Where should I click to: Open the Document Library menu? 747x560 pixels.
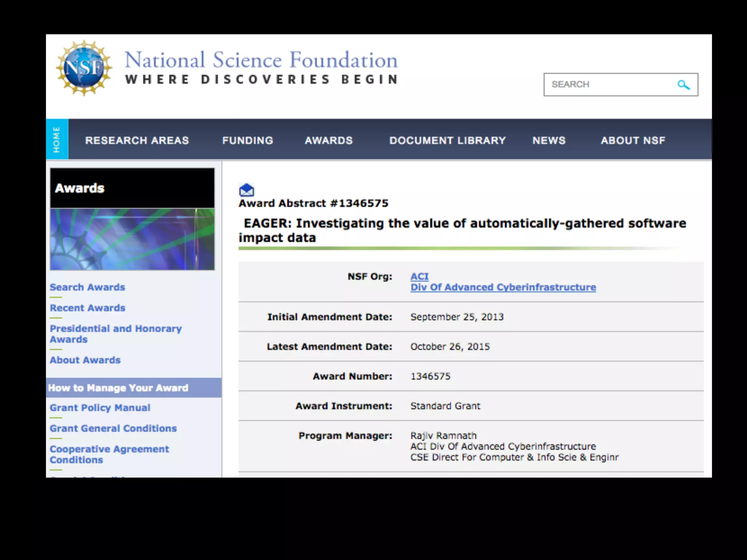click(x=447, y=140)
